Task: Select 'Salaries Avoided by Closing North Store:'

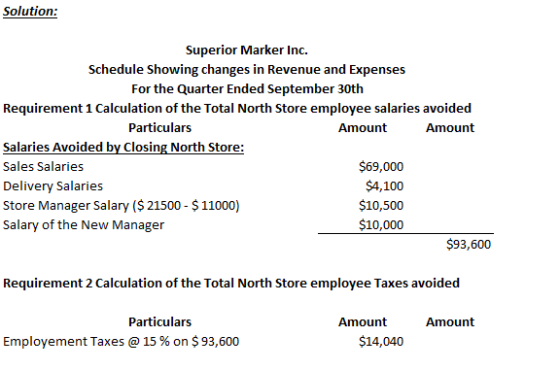Action: [123, 147]
